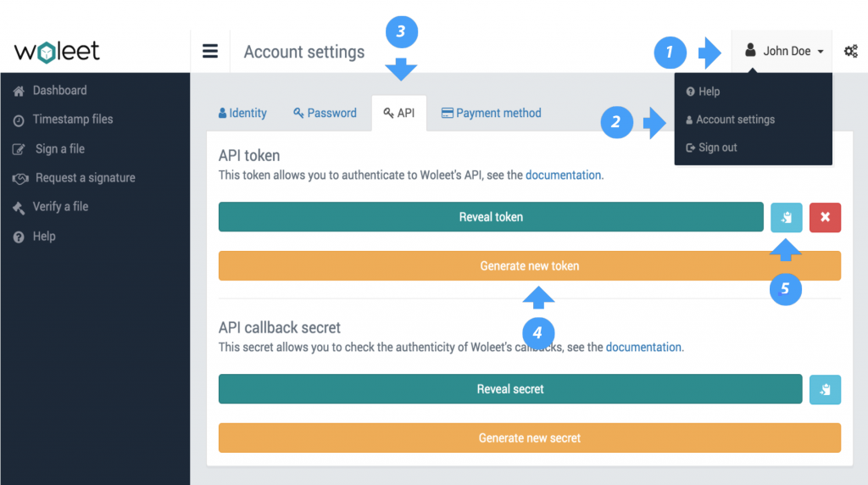
Task: Click the Dashboard home icon
Action: (19, 92)
